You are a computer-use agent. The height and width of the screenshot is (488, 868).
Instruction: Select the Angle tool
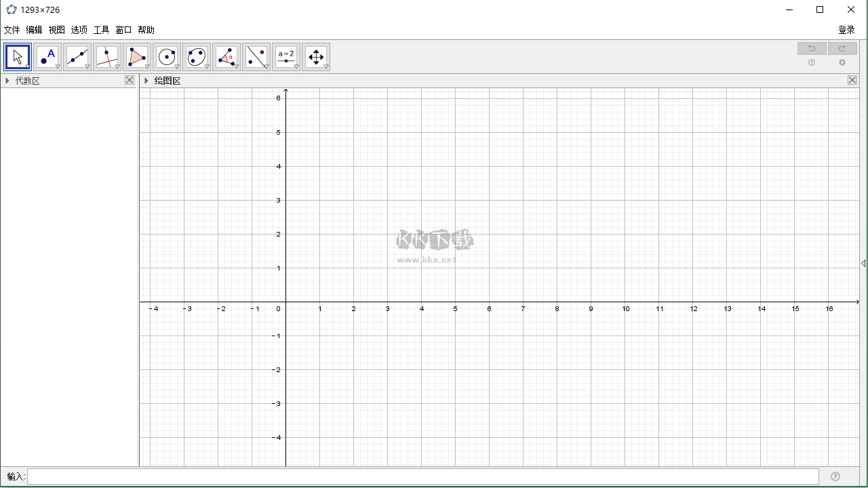(226, 56)
